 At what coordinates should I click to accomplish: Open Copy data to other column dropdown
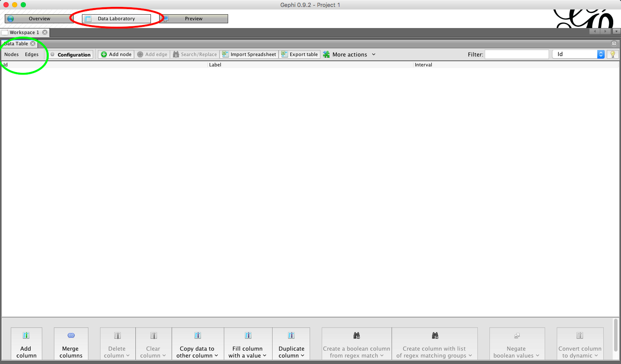point(198,344)
